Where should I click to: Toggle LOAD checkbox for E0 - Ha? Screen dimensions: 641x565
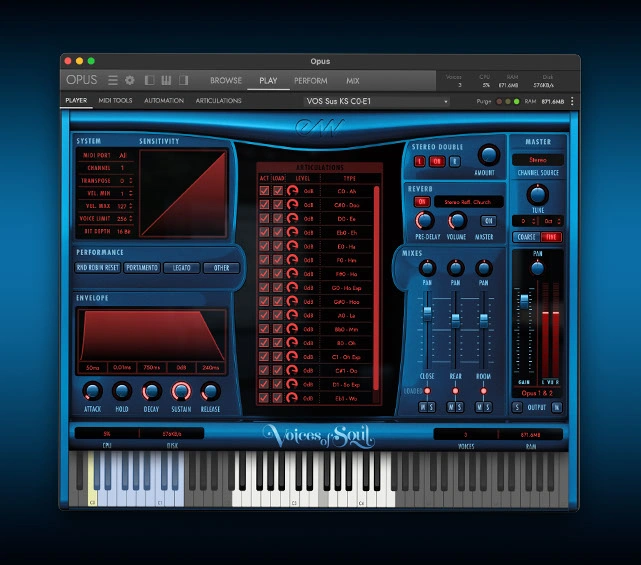coord(278,246)
